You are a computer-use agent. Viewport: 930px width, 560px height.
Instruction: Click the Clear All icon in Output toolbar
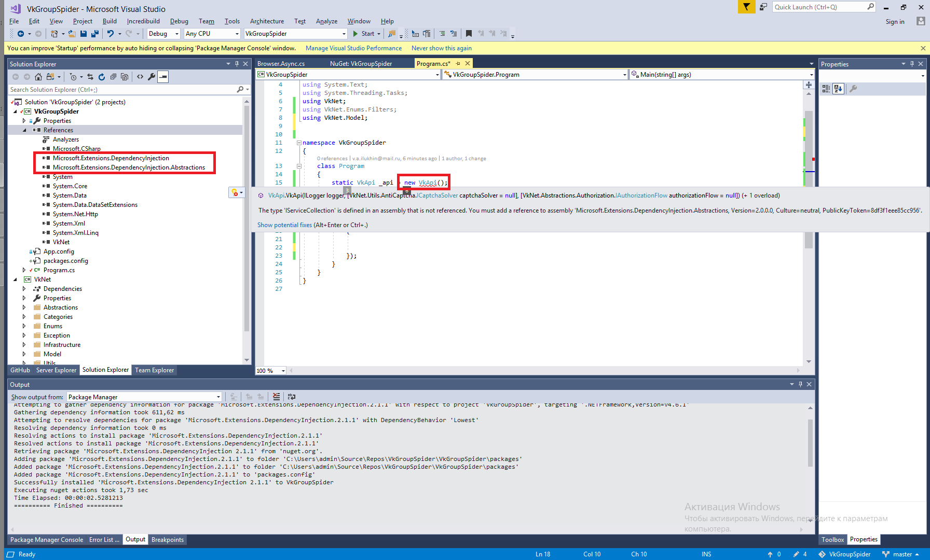click(x=277, y=397)
